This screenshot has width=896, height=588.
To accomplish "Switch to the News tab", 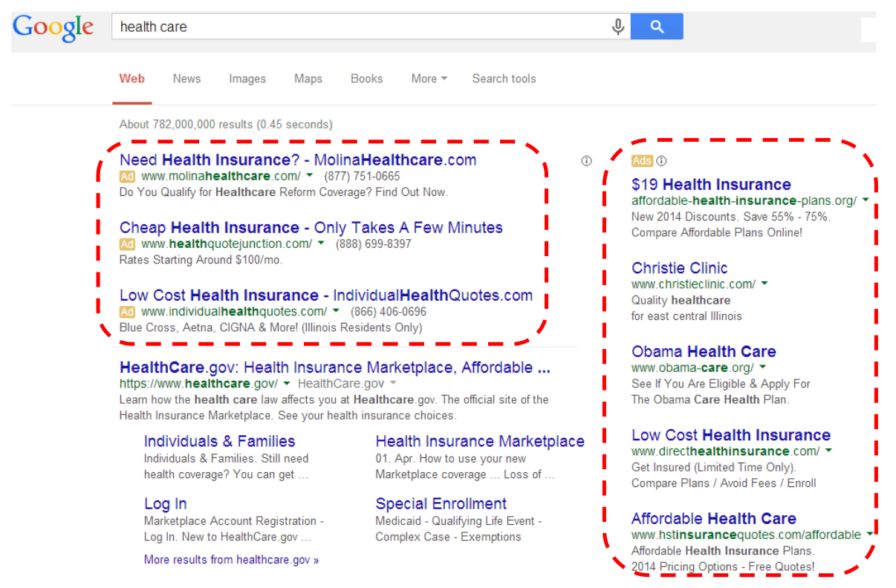I will (186, 79).
